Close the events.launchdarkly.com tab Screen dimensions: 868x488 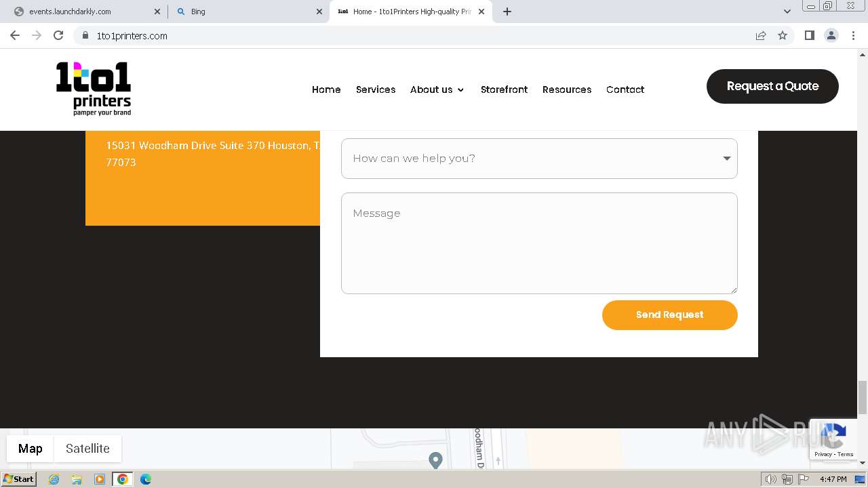[x=157, y=12]
